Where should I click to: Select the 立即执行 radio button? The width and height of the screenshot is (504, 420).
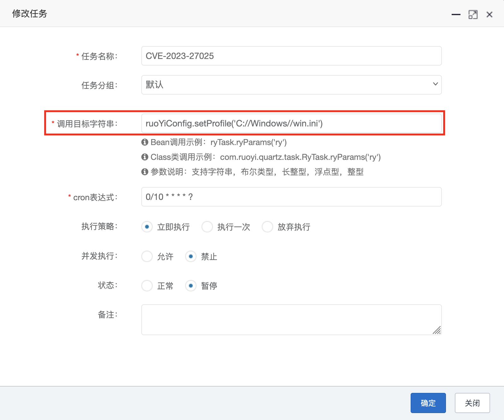tap(147, 227)
